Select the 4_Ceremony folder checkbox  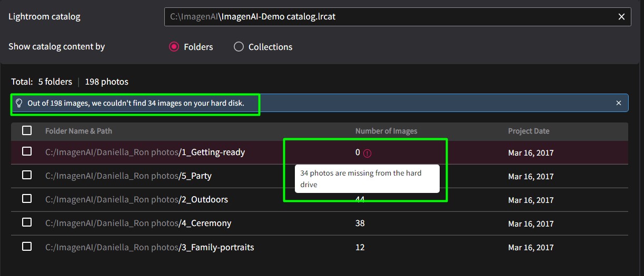(x=27, y=222)
